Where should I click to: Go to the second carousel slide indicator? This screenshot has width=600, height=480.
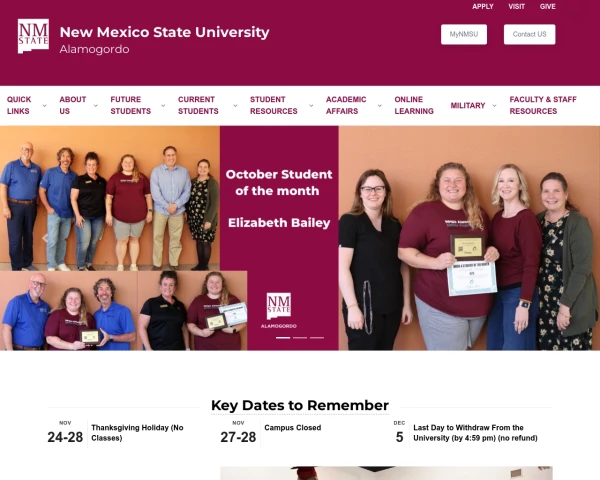click(300, 338)
